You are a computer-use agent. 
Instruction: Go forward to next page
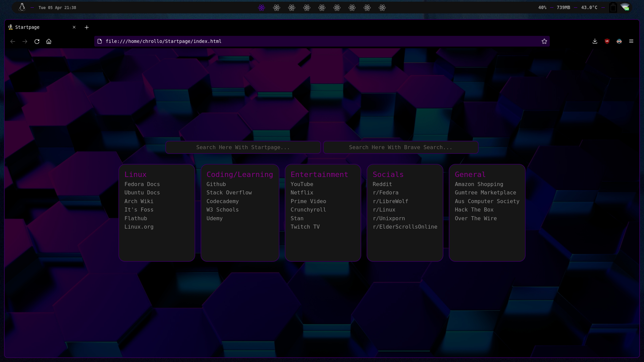25,41
